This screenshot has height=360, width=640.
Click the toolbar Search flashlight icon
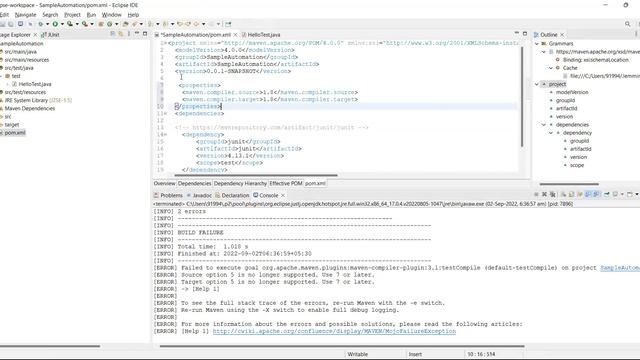click(134, 24)
